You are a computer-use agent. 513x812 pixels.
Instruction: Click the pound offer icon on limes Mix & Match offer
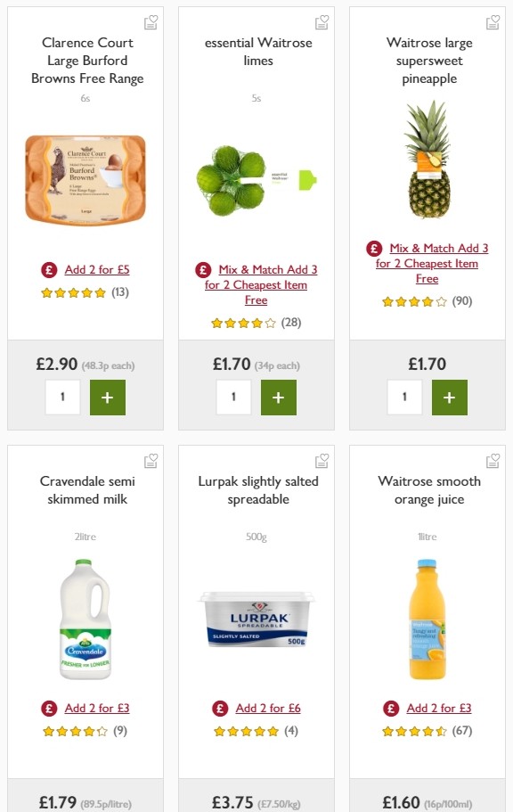click(204, 269)
